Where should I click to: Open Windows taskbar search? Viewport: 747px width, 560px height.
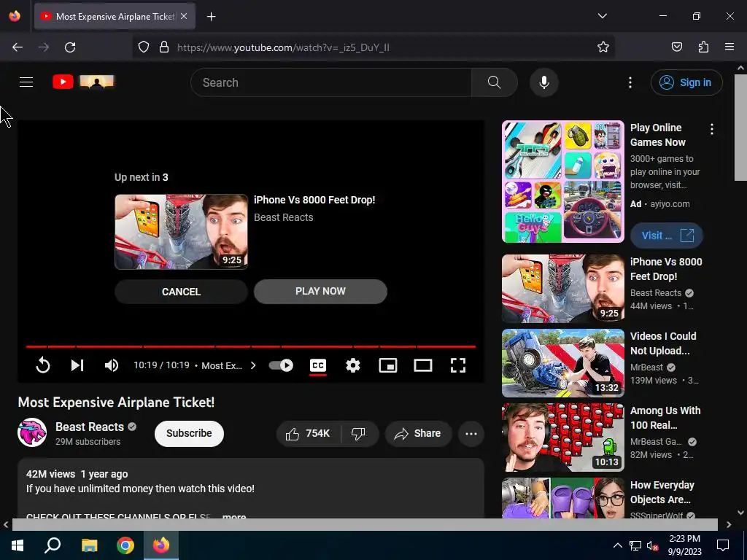(x=53, y=545)
